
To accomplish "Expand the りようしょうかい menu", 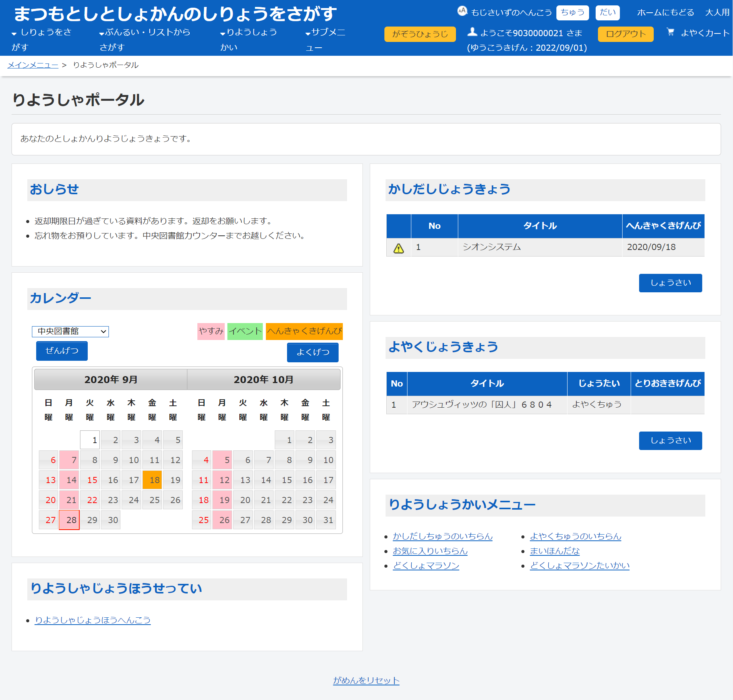I will [248, 40].
